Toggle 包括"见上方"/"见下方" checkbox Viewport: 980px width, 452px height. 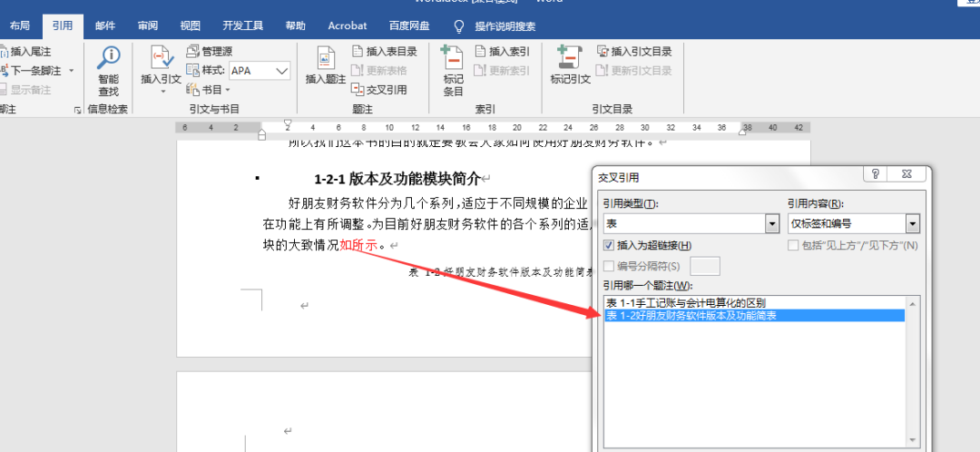click(x=793, y=246)
